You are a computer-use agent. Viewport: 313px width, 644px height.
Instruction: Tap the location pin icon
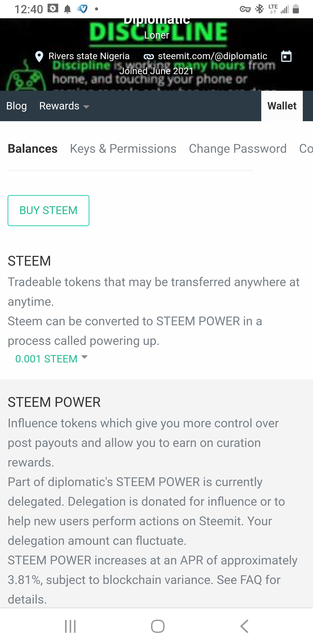[x=39, y=57]
